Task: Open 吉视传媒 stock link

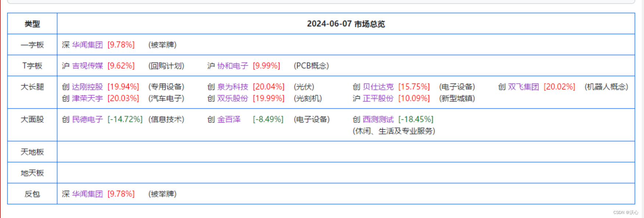Action: [87, 66]
